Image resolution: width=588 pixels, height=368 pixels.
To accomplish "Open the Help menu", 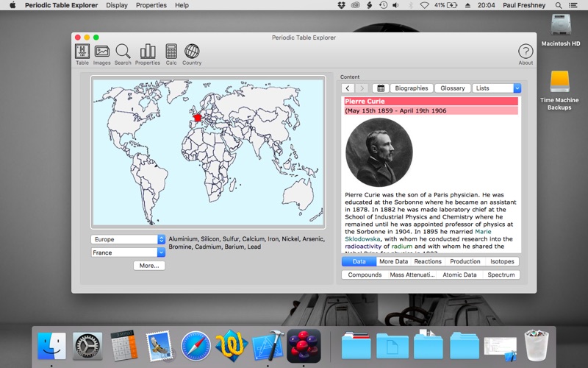I will pyautogui.click(x=182, y=5).
